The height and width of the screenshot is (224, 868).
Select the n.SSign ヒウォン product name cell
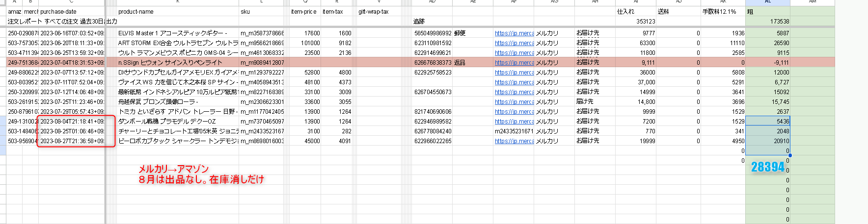tap(178, 63)
